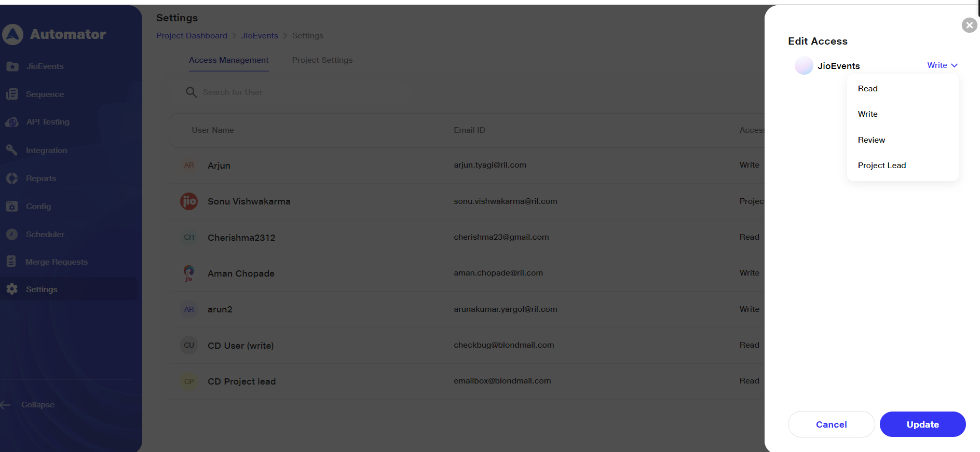Viewport: 980px width, 452px height.
Task: Open the Merge Requests icon
Action: click(x=11, y=262)
